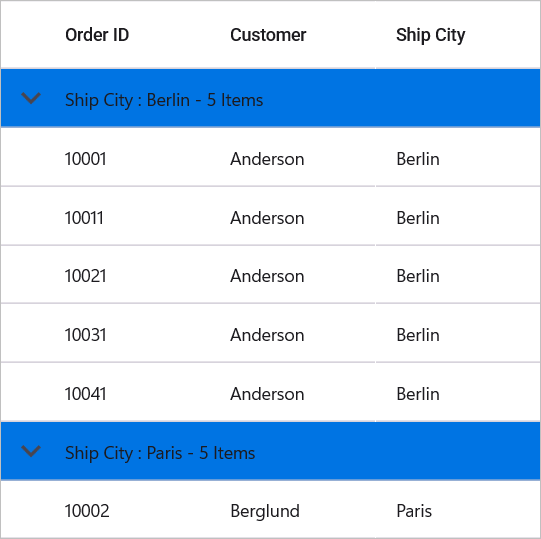
Task: Click Anderson in row 10031
Action: pos(267,335)
